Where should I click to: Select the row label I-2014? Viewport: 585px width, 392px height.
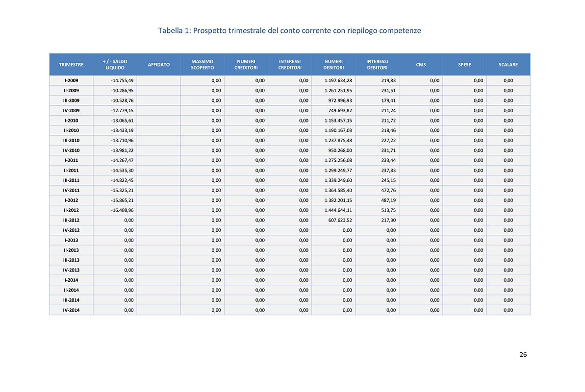pyautogui.click(x=71, y=280)
